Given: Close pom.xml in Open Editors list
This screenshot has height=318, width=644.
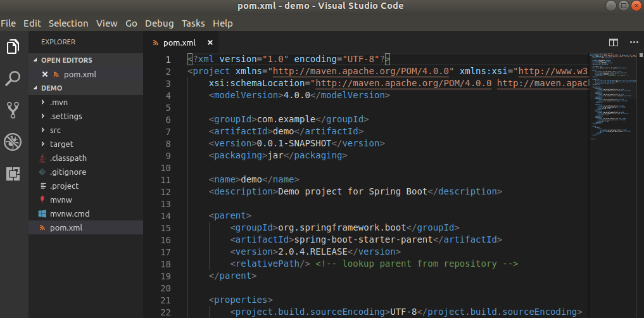Looking at the screenshot, I should (45, 74).
